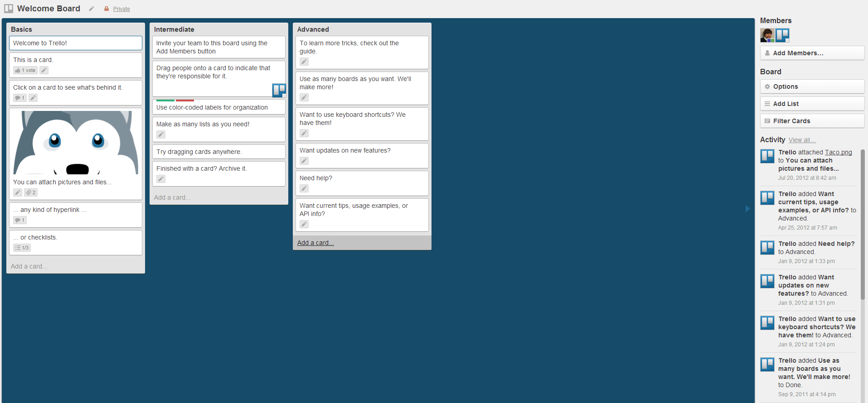The image size is (868, 403).
Task: Click the Apr 25, 2012 activity timestamp
Action: (808, 228)
